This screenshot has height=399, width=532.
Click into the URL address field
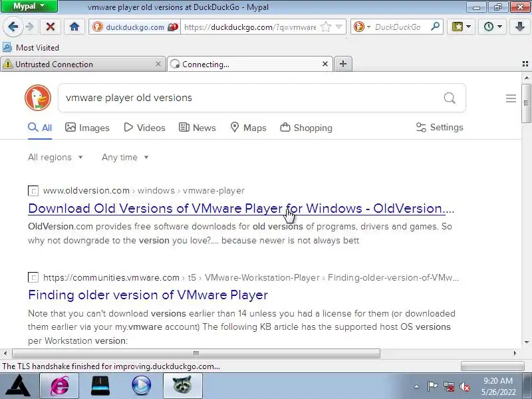click(x=250, y=27)
